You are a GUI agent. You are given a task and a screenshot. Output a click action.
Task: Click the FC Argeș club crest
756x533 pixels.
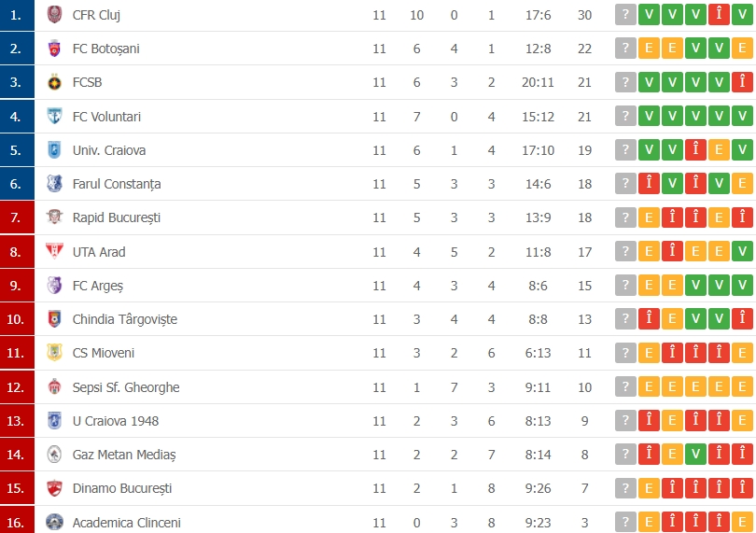tap(54, 286)
